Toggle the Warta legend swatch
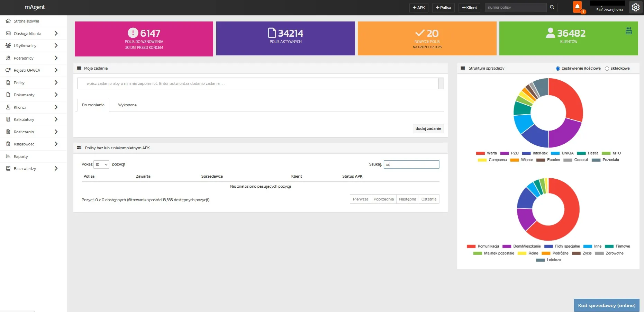The image size is (644, 312). click(480, 153)
